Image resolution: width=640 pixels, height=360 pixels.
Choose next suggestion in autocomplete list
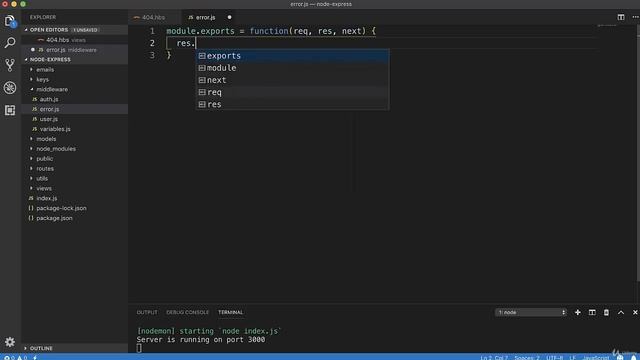[292, 80]
